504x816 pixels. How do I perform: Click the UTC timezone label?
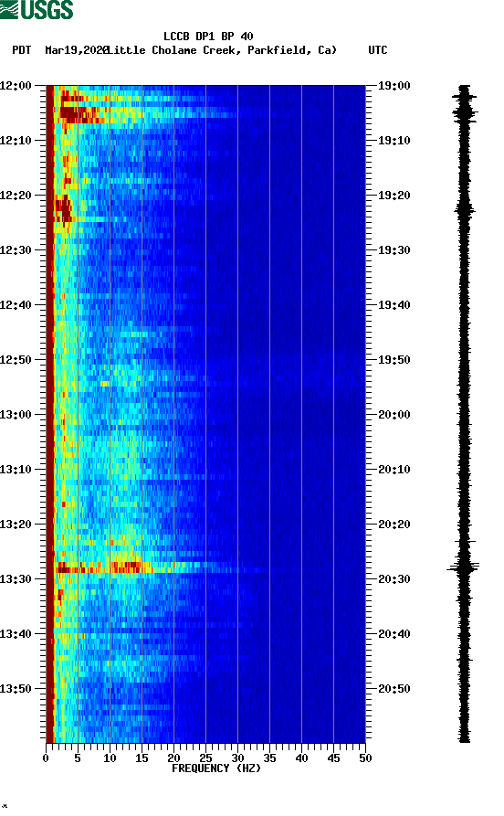378,50
